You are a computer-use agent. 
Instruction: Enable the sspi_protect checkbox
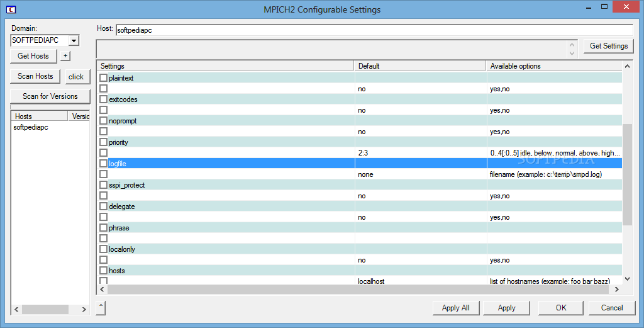(x=104, y=185)
